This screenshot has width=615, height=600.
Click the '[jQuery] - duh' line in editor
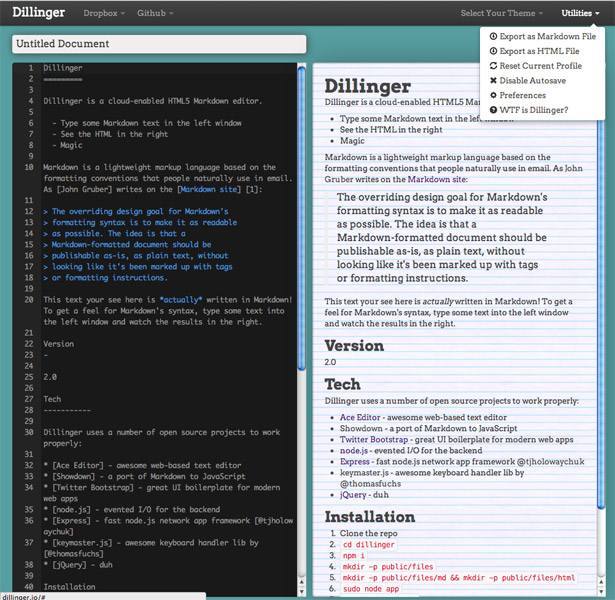(78, 565)
